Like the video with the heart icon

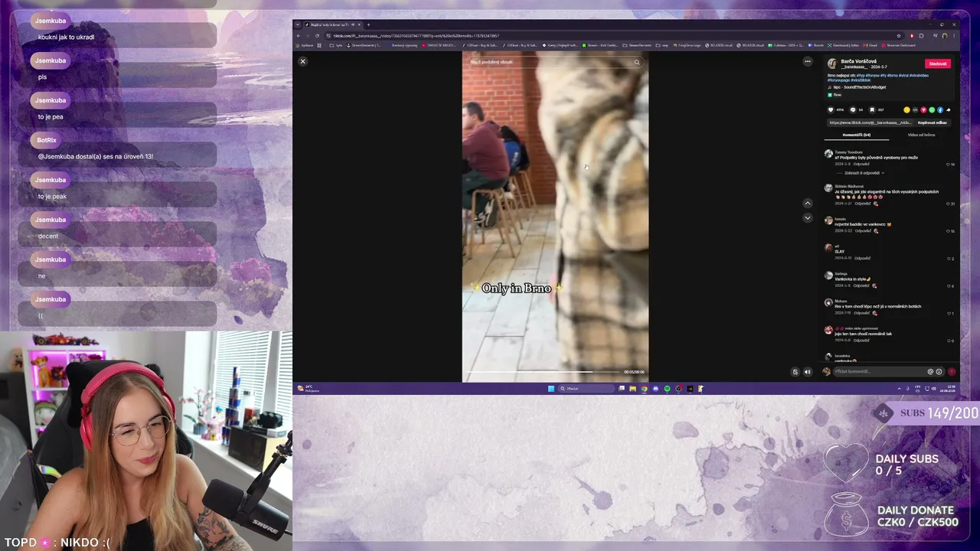click(x=831, y=109)
